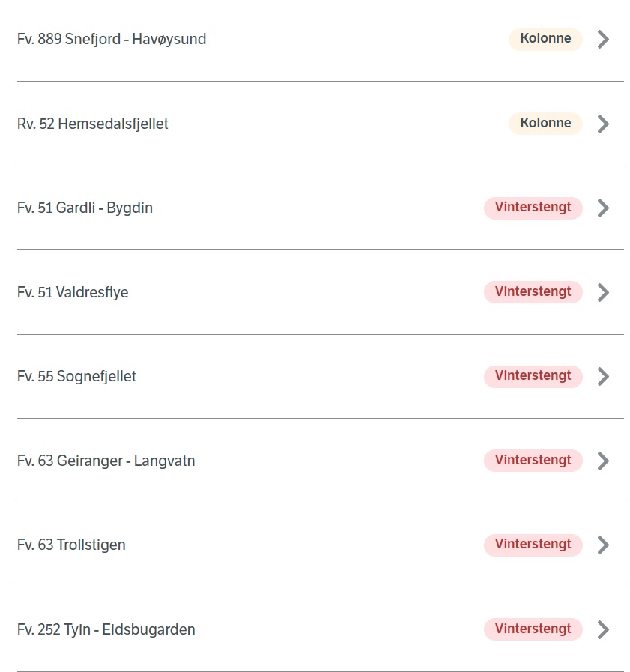Open Fv. 55 Sognefjellet details
The width and height of the screenshot is (630, 672).
[x=321, y=376]
